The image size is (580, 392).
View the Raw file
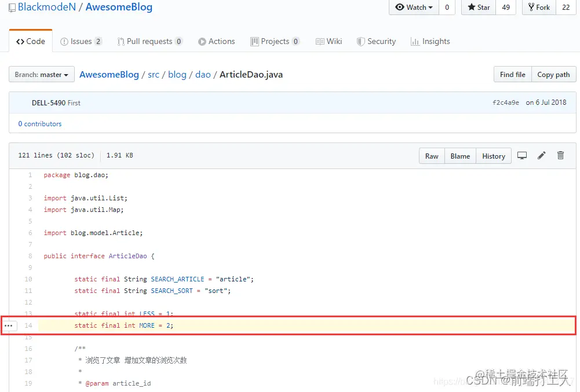click(432, 156)
